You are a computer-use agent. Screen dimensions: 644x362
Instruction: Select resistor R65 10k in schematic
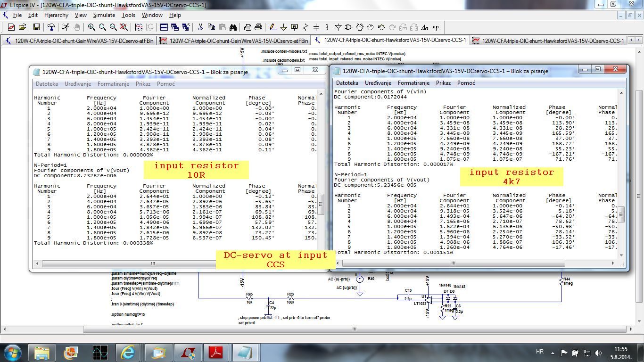pyautogui.click(x=249, y=298)
